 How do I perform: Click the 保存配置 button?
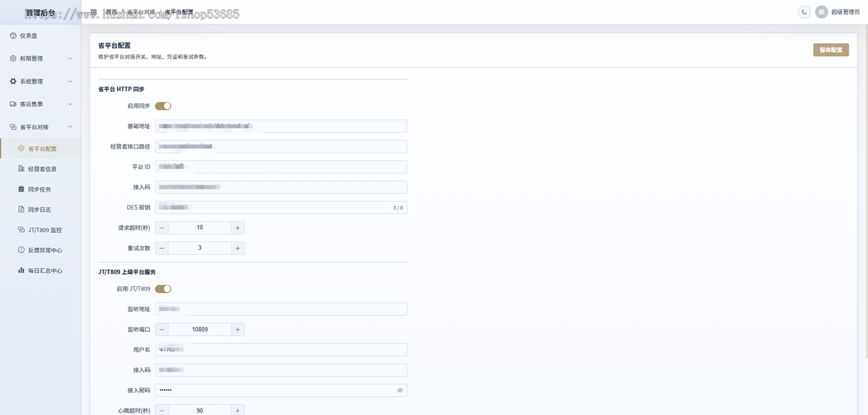click(831, 50)
